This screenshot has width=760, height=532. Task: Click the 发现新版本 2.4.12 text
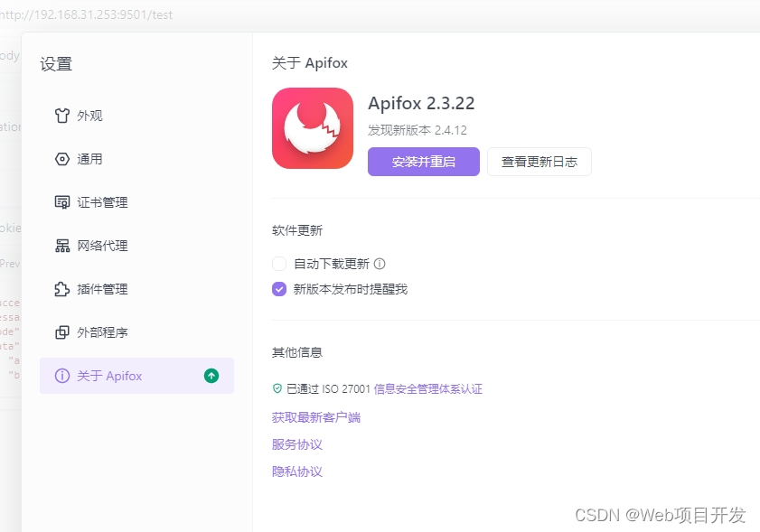point(418,130)
